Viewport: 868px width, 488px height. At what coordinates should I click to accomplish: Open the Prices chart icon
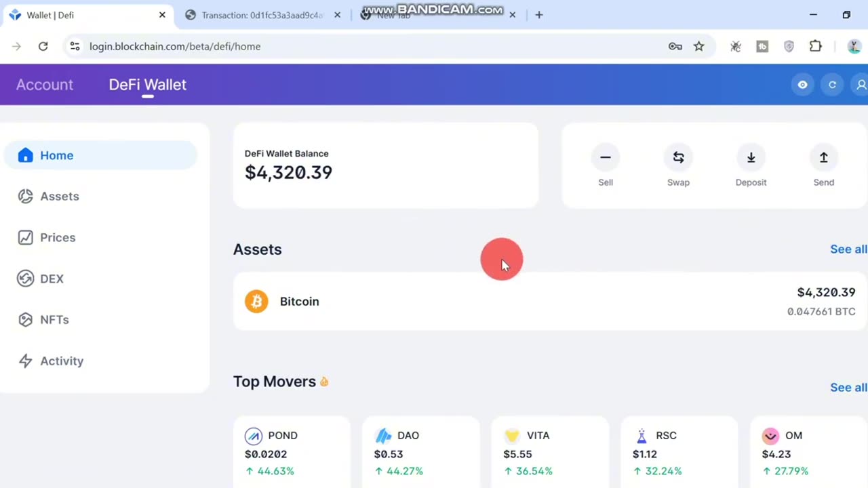tap(25, 237)
